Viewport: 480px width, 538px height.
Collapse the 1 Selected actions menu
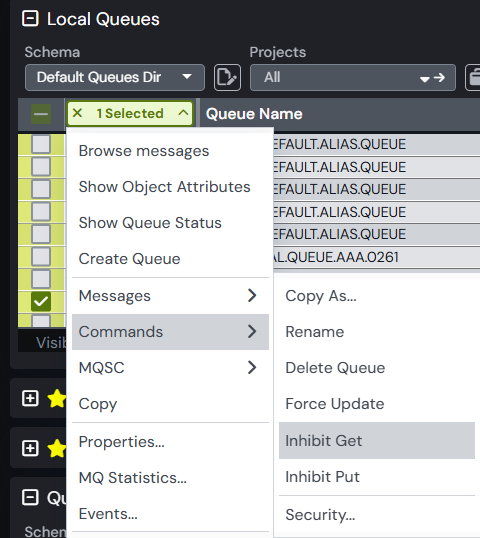click(183, 113)
